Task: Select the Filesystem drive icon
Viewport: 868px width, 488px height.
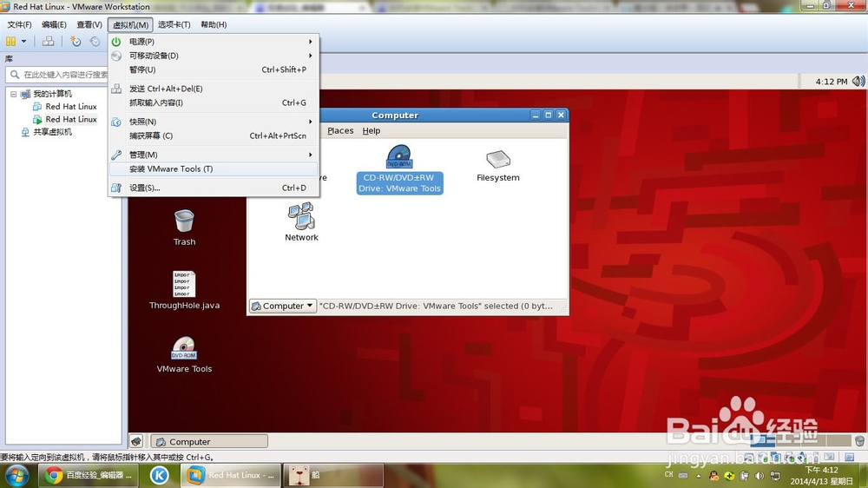Action: [497, 166]
